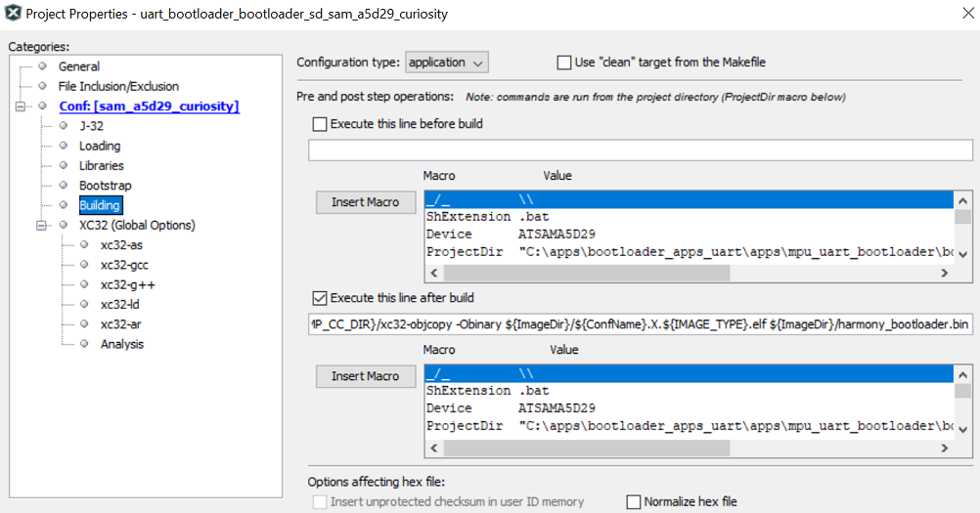Image resolution: width=980 pixels, height=513 pixels.
Task: Select the Bootstrap category
Action: pos(105,185)
